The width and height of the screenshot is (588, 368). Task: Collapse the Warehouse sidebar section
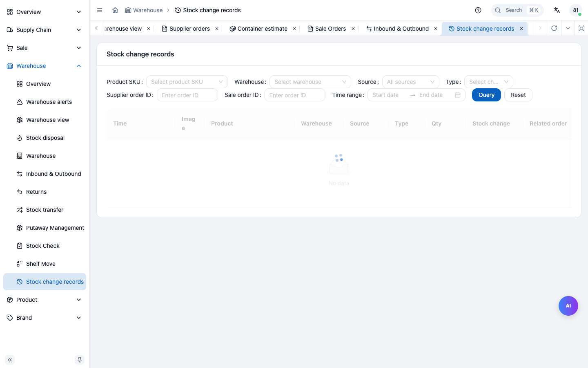point(45,66)
